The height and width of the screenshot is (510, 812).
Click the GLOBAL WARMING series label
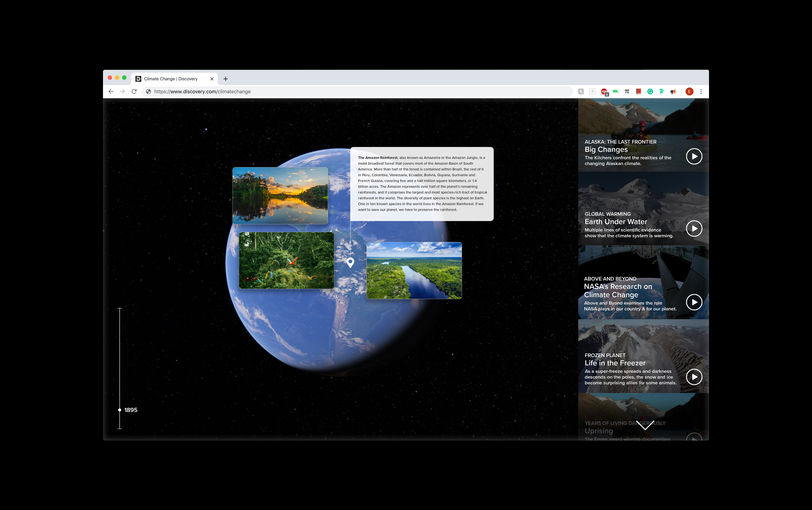(x=607, y=214)
